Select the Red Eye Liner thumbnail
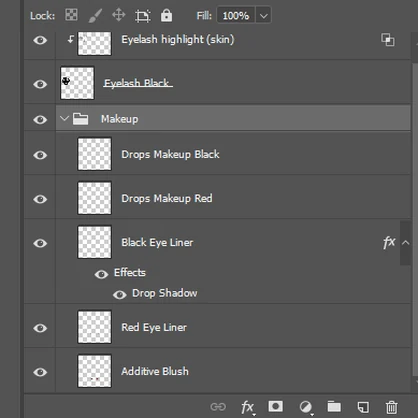 (94, 327)
